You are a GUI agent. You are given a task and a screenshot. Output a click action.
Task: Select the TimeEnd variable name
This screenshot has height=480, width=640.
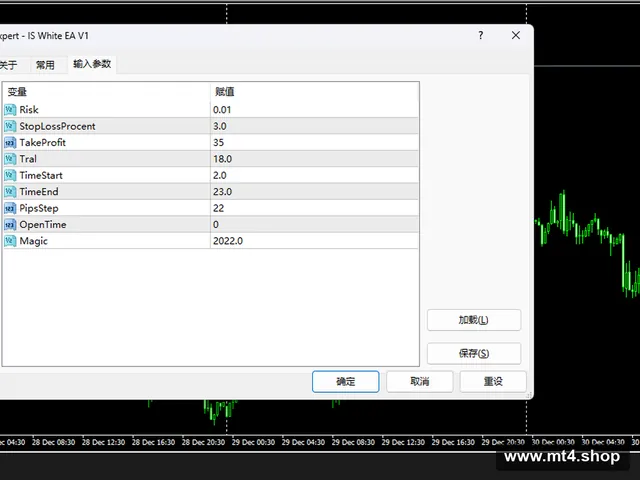click(x=39, y=192)
